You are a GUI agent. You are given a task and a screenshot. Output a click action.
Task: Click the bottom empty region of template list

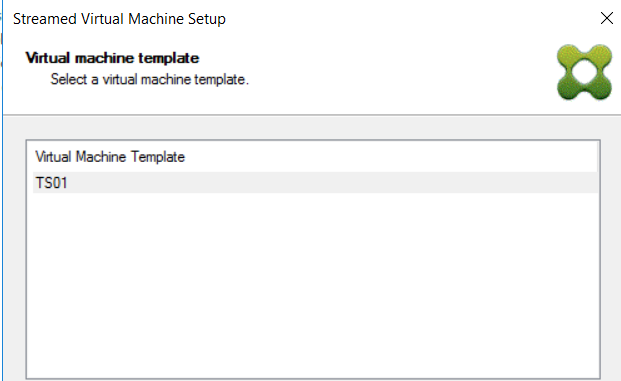[313, 356]
